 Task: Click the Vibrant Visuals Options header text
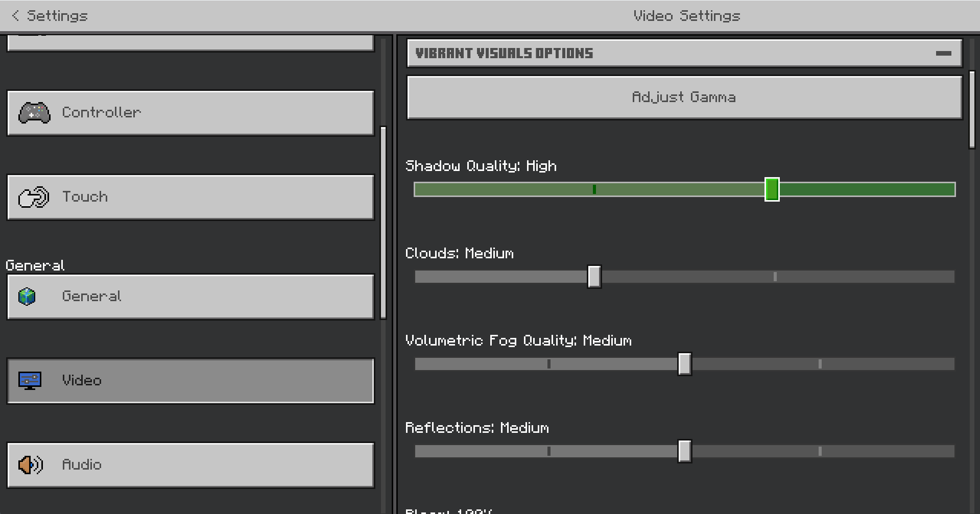point(504,53)
